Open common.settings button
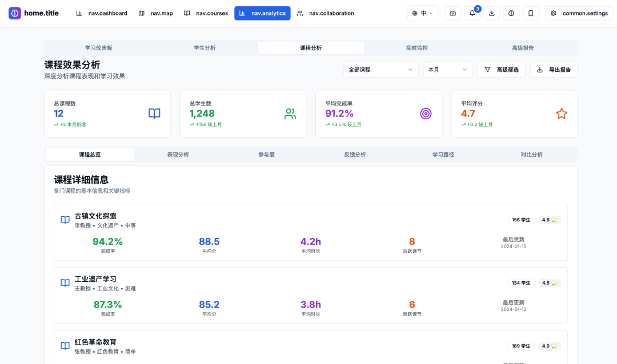 (x=579, y=13)
